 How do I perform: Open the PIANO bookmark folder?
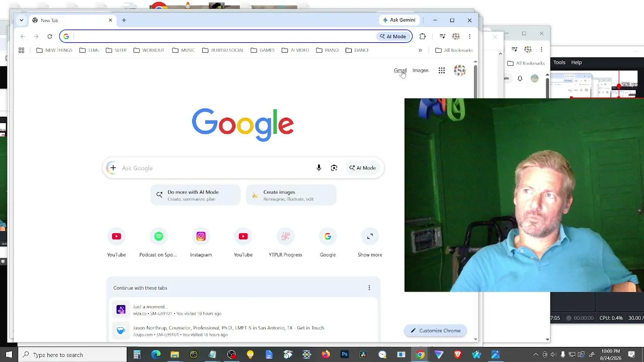click(x=328, y=50)
